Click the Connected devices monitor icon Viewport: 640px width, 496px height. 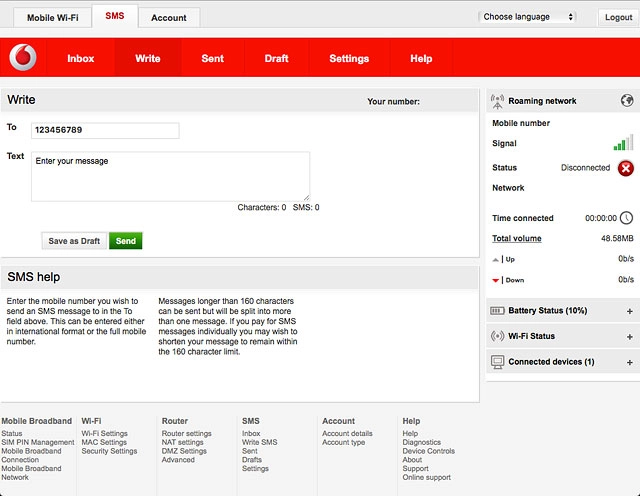point(498,362)
